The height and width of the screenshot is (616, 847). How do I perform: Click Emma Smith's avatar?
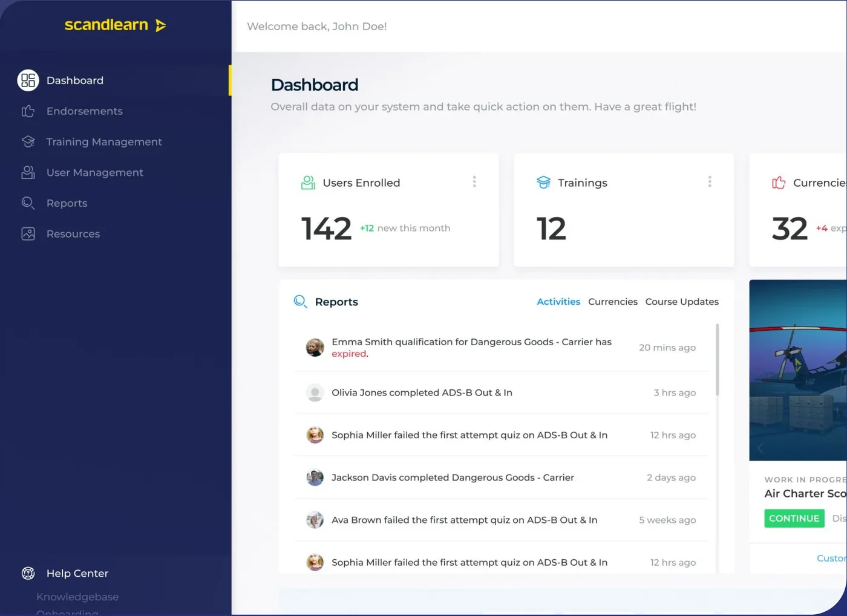tap(315, 348)
